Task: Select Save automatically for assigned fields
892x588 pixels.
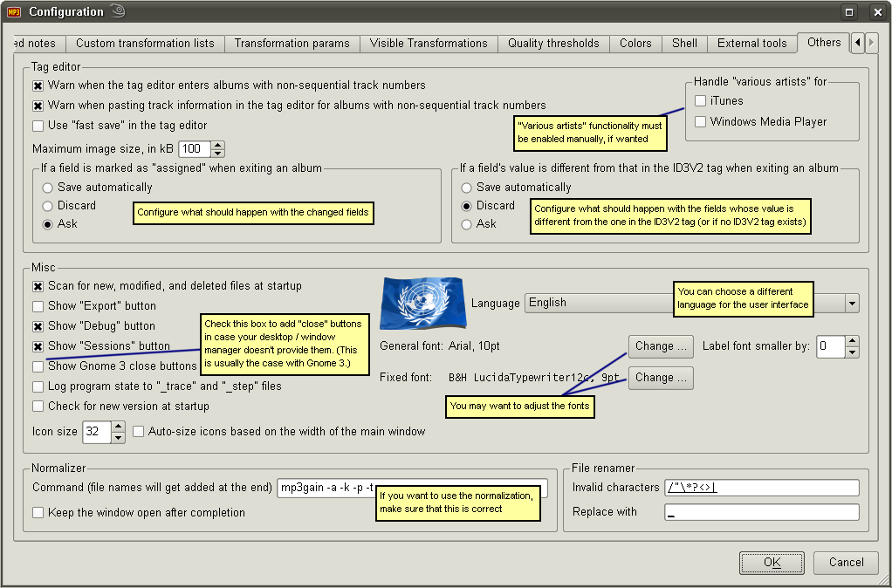Action: 47,188
